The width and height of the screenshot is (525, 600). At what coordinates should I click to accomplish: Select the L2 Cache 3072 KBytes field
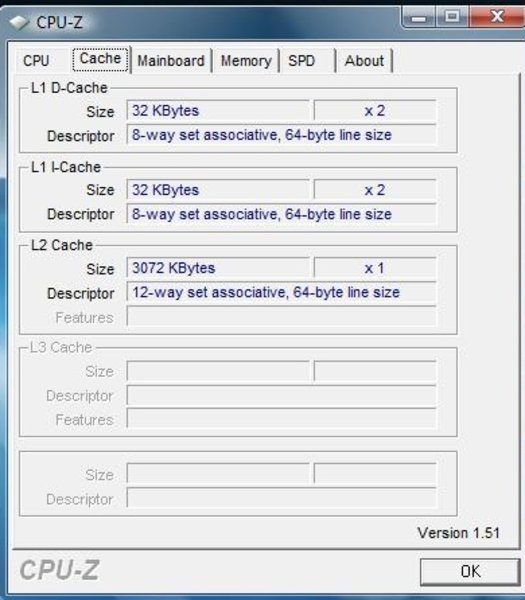tap(218, 268)
